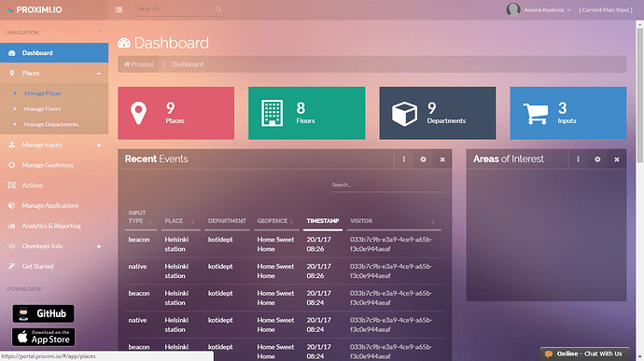Click the GitHub download button
644x361 pixels.
pyautogui.click(x=43, y=313)
